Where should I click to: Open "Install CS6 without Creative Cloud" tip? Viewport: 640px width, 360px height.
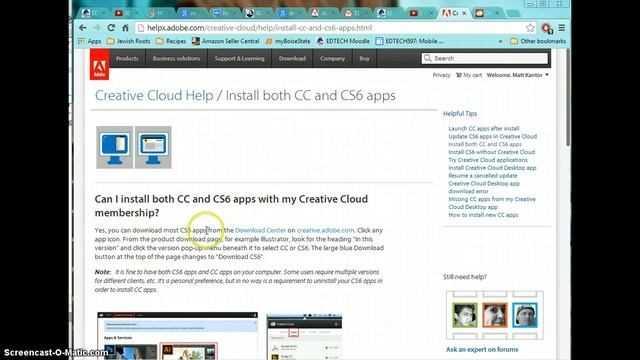point(491,152)
